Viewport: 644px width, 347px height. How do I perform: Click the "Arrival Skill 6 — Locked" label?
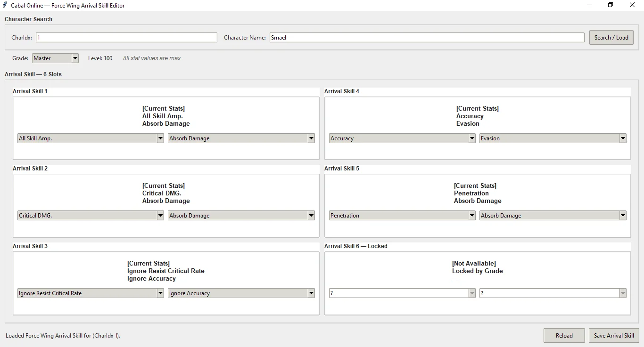[x=356, y=246]
